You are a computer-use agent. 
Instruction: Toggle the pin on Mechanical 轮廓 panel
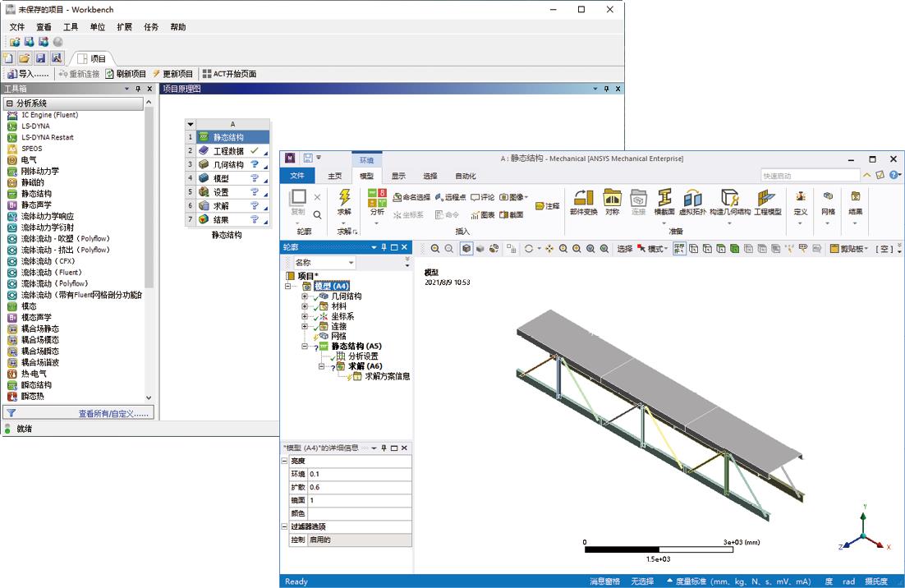(x=384, y=247)
